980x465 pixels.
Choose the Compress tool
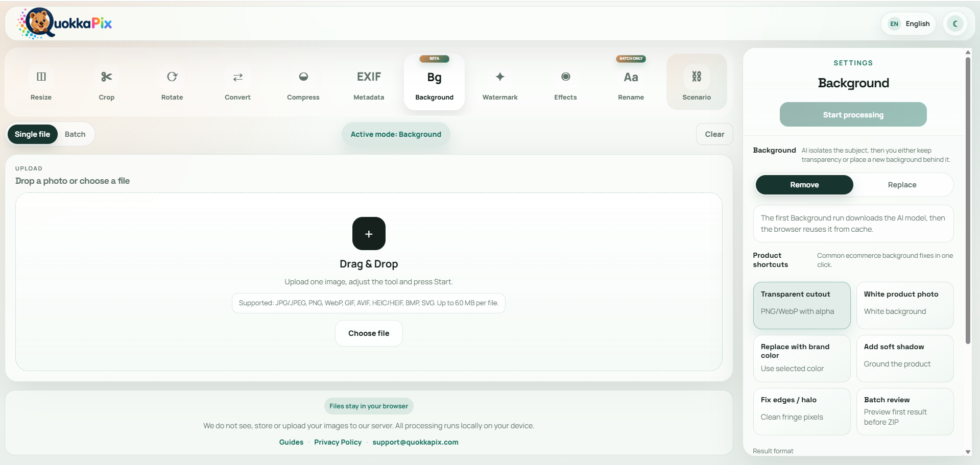coord(303,82)
